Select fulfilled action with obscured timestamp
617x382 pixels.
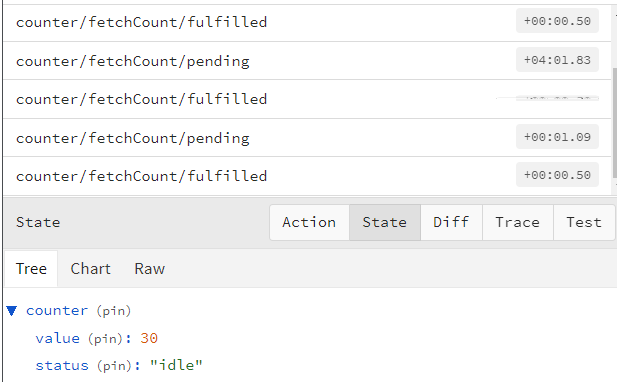[x=307, y=99]
